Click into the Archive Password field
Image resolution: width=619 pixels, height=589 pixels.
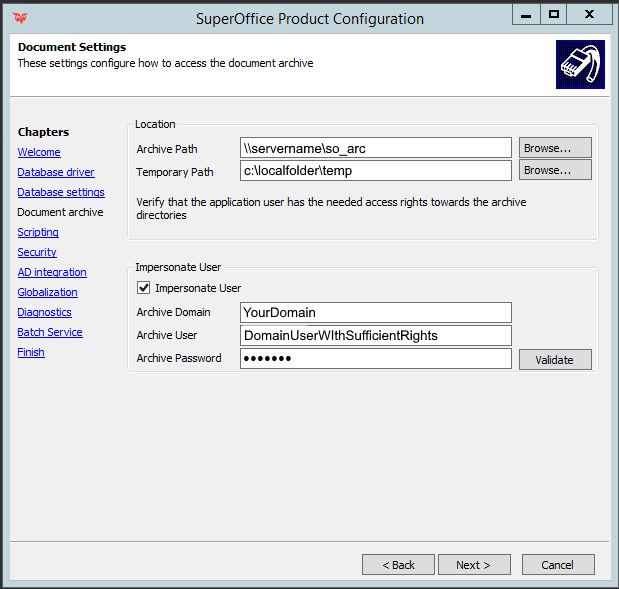click(x=376, y=358)
